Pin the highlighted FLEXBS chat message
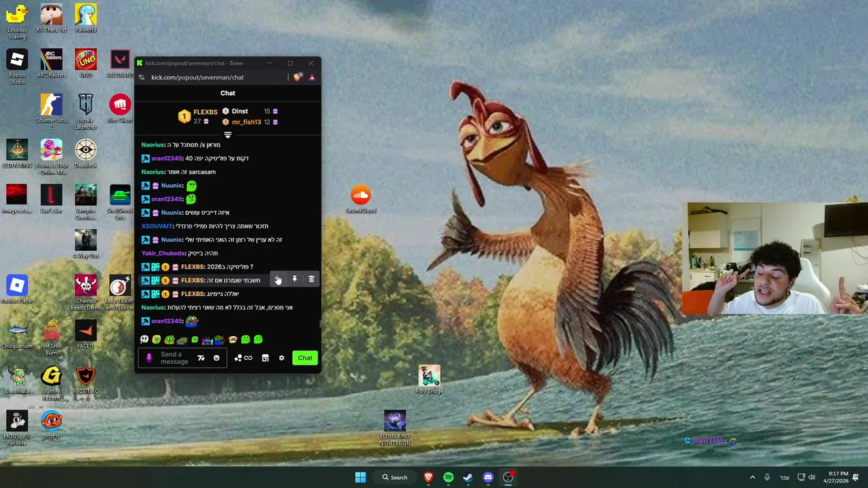This screenshot has height=488, width=868. click(294, 279)
